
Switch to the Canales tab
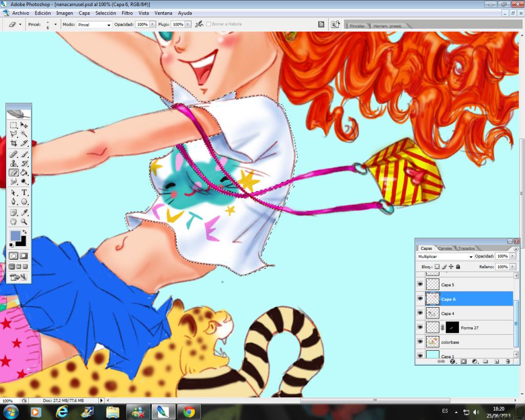[x=445, y=248]
